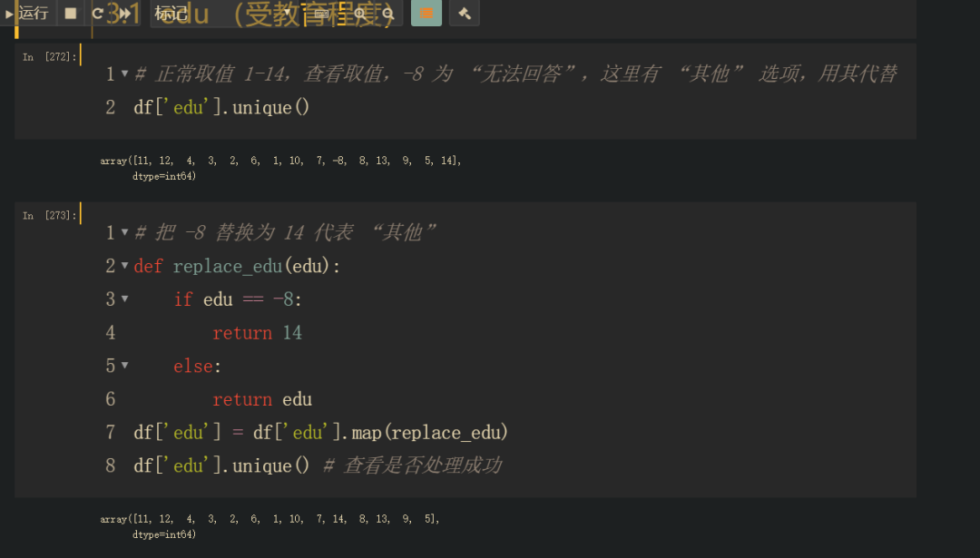This screenshot has height=558, width=980.
Task: Click the comment starting 正常取值 1-14
Action: point(516,73)
